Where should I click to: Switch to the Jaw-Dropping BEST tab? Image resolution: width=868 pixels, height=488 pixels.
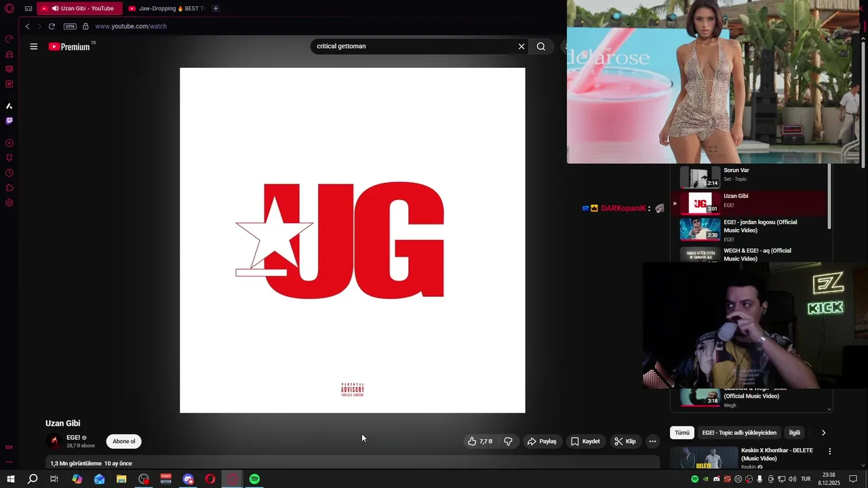tap(165, 9)
